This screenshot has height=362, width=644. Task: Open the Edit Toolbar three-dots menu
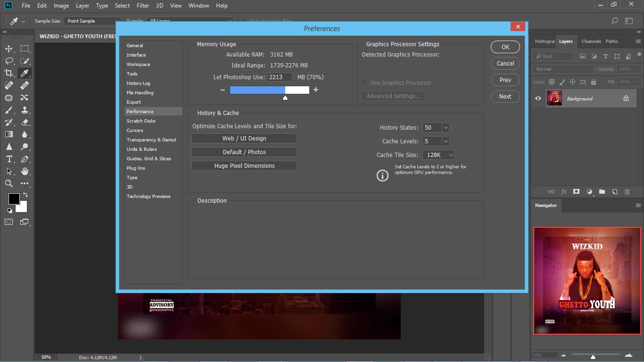click(x=25, y=183)
